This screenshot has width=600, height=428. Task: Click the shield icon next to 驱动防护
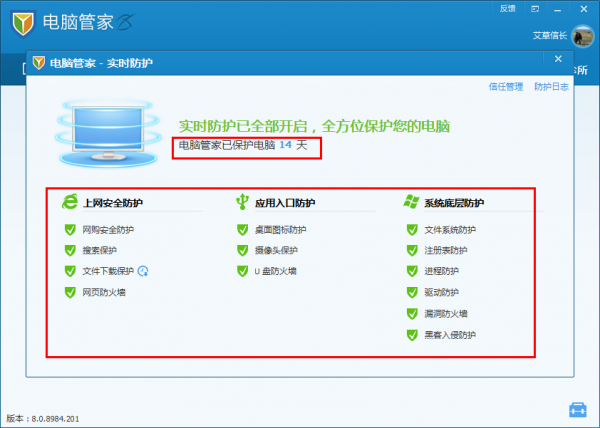412,292
